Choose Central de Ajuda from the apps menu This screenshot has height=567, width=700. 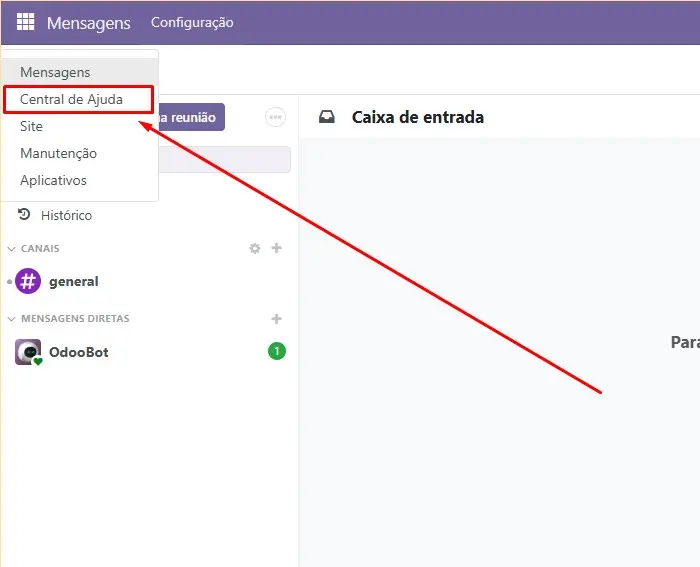pyautogui.click(x=71, y=100)
